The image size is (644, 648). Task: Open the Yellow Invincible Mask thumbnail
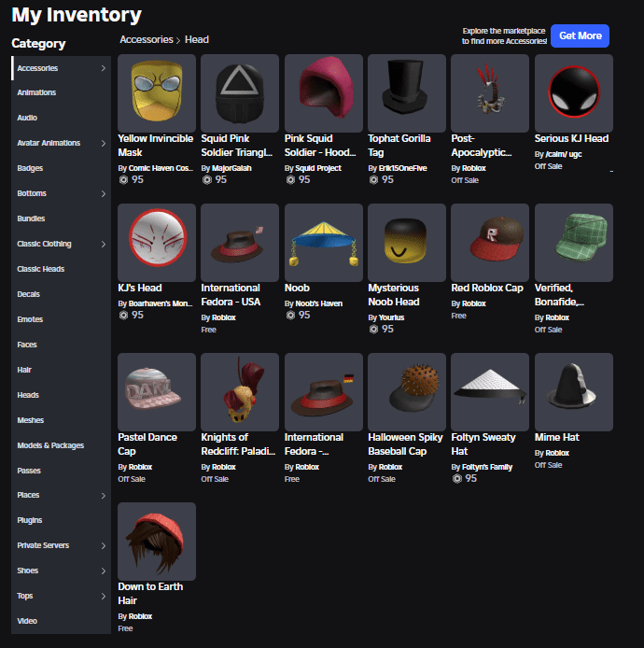click(x=157, y=93)
